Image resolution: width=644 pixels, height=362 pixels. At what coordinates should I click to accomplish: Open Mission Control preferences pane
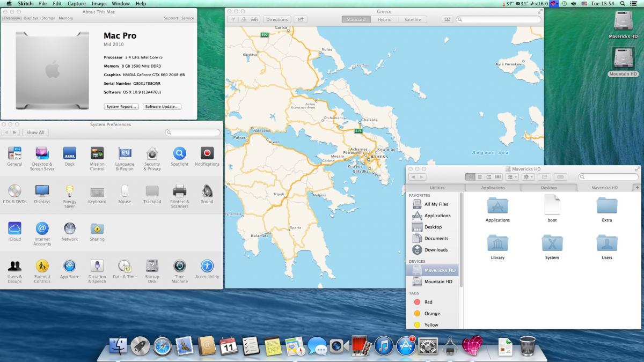97,158
